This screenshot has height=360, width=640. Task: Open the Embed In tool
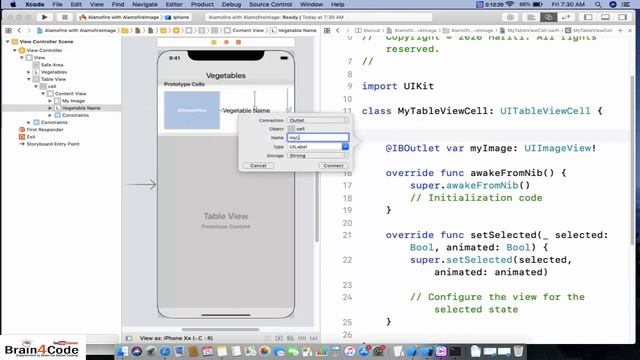(x=279, y=338)
